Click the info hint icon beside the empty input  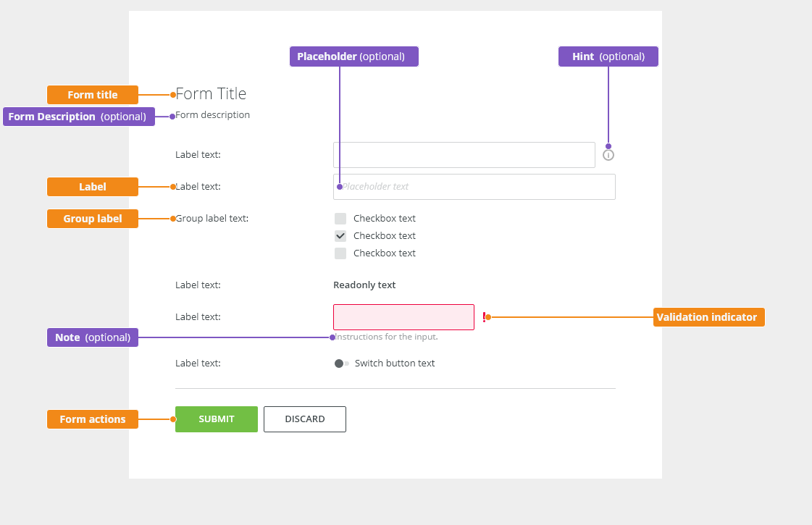click(608, 155)
